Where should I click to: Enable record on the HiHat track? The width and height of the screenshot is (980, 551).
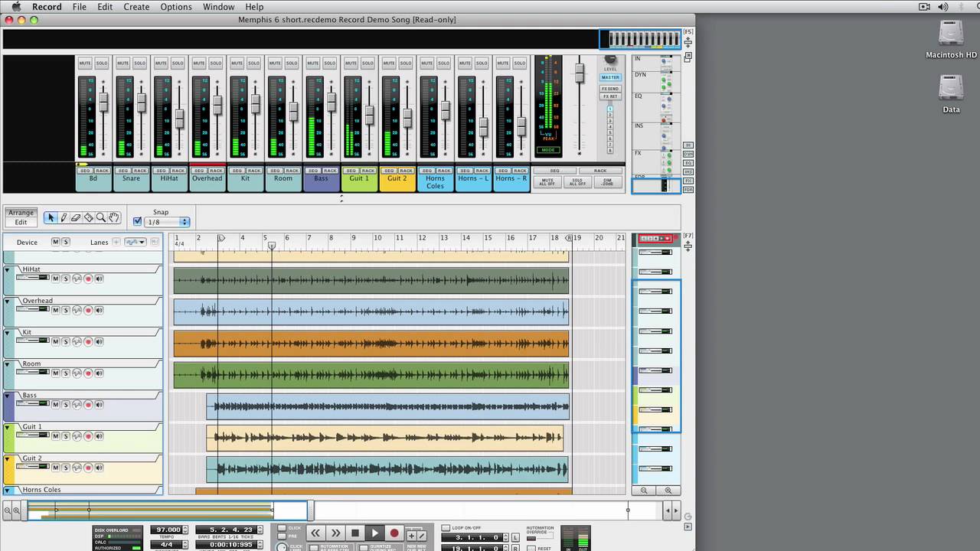tap(88, 279)
